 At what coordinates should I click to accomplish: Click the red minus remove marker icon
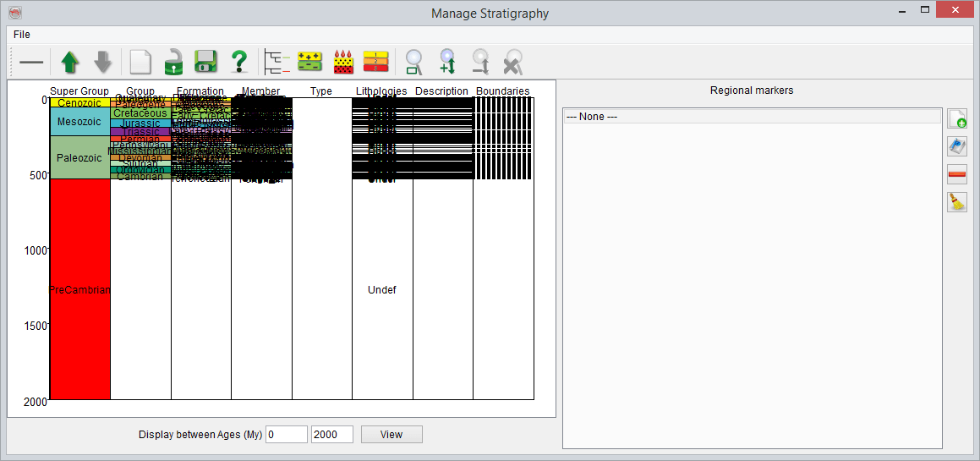[956, 174]
